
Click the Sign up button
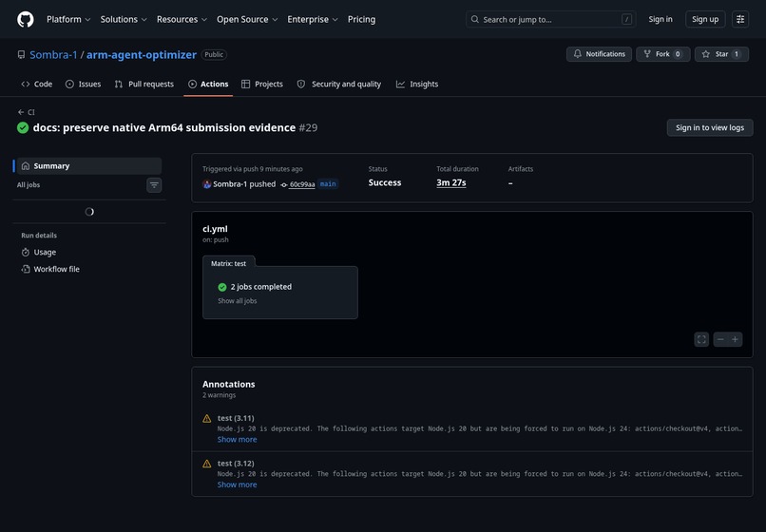pyautogui.click(x=705, y=20)
